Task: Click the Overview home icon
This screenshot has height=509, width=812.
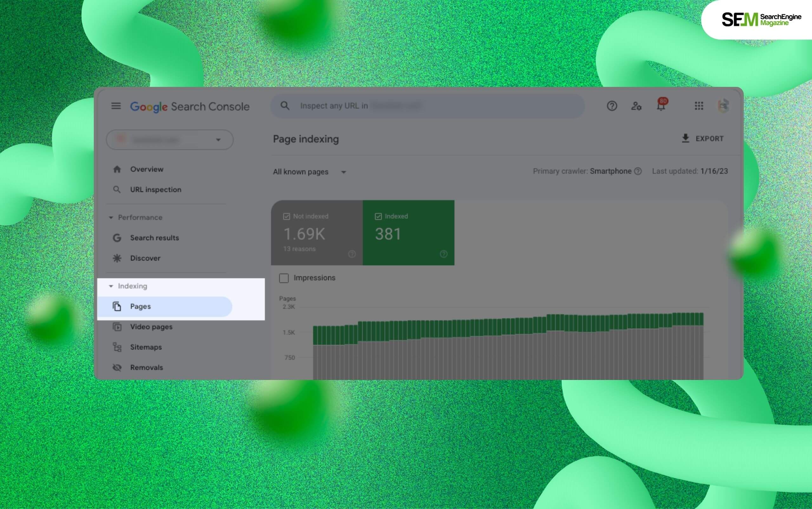Action: point(117,169)
